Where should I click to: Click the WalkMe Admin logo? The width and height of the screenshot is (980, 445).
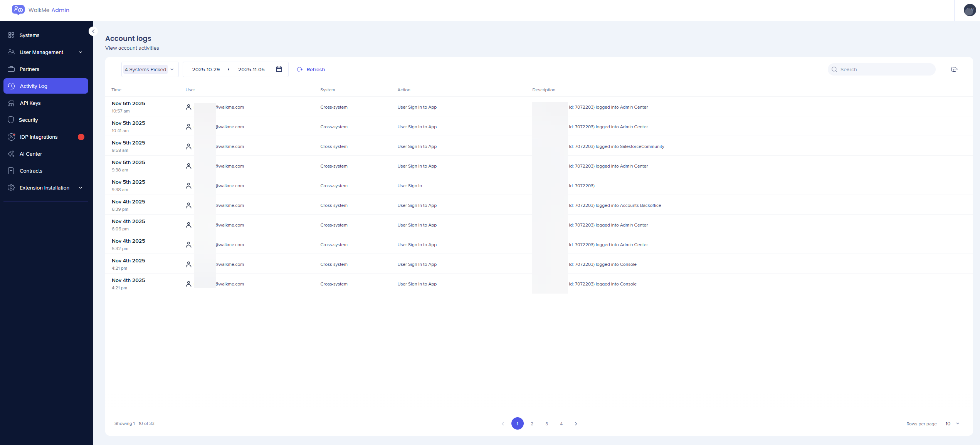(18, 10)
